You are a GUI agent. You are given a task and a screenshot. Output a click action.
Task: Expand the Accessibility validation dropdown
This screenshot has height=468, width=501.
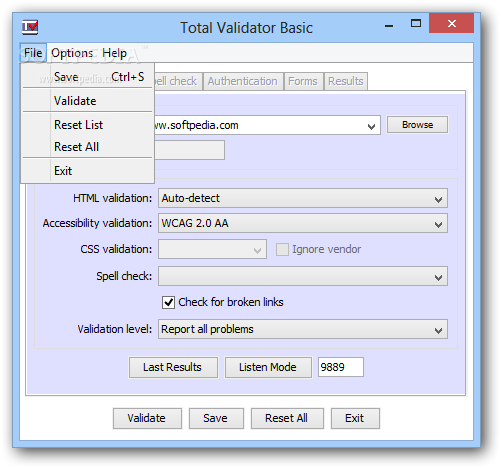click(x=303, y=223)
